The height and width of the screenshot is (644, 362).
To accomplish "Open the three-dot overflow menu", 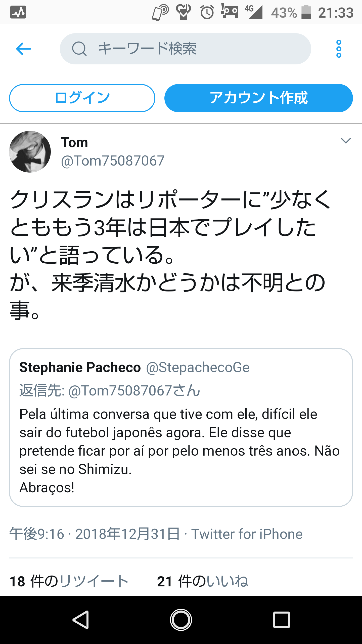I will [339, 49].
